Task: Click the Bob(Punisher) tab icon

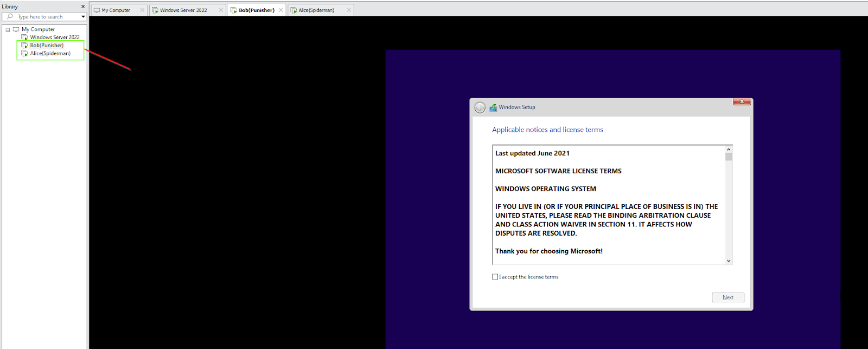Action: click(234, 10)
